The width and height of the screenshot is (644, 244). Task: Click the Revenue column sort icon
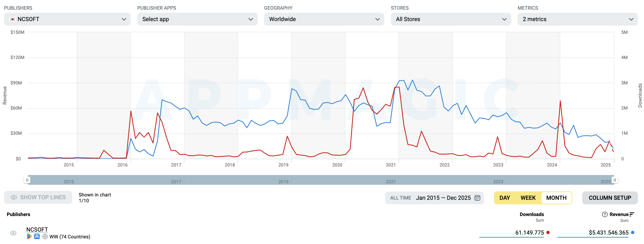[632, 215]
